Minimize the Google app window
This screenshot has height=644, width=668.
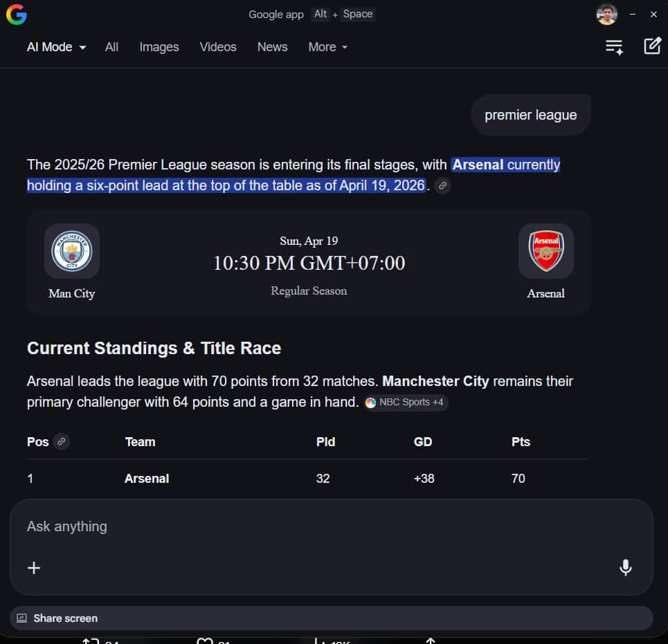pos(632,15)
